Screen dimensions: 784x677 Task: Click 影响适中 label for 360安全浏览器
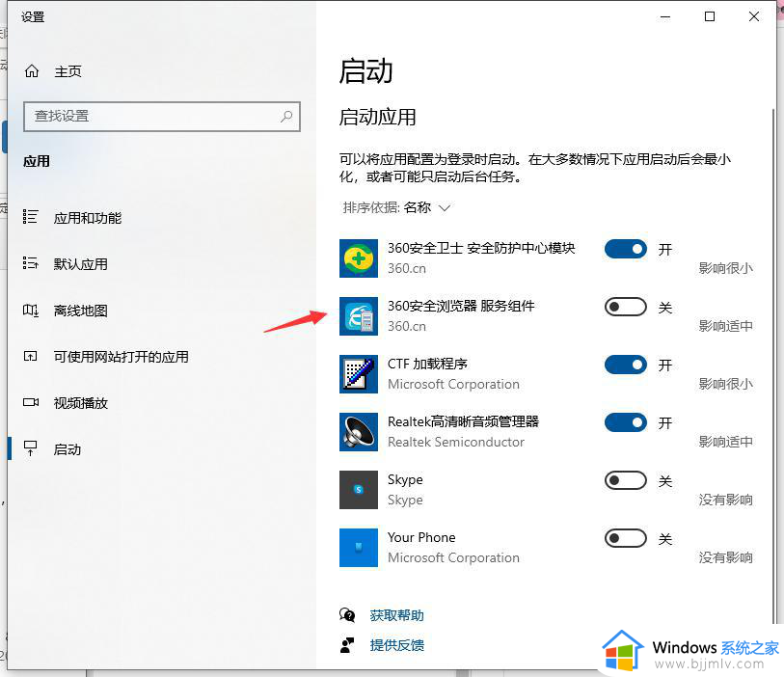click(x=725, y=326)
